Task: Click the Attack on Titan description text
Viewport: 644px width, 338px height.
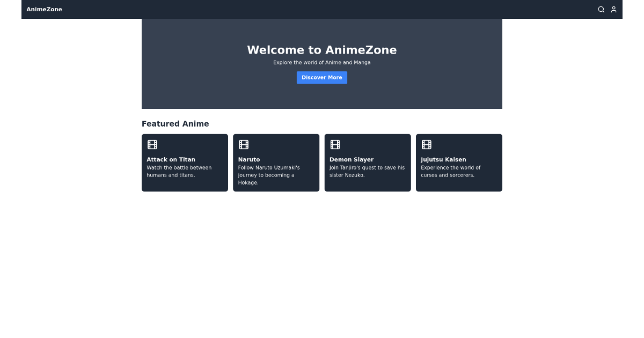Action: [179, 171]
